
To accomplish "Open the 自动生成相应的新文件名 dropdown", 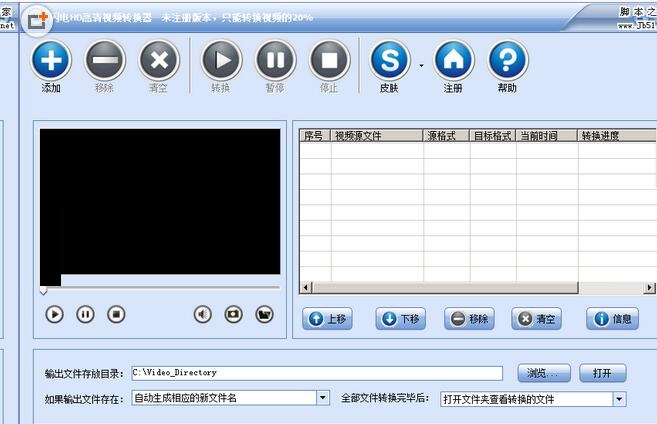I will [x=323, y=398].
